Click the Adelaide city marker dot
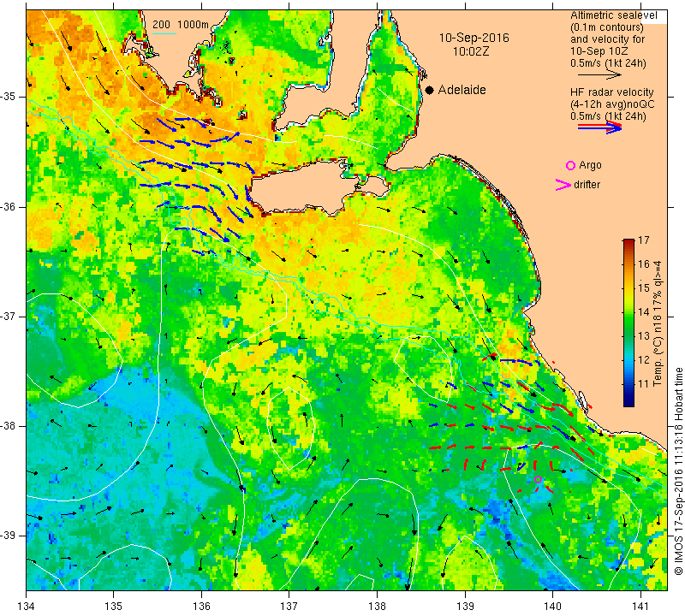The height and width of the screenshot is (616, 685). click(430, 90)
